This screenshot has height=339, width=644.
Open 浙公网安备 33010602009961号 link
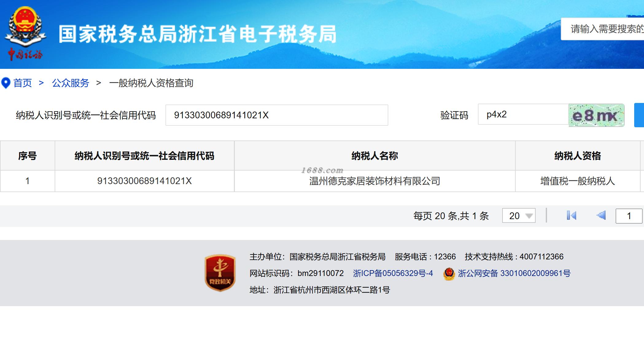[x=514, y=273]
